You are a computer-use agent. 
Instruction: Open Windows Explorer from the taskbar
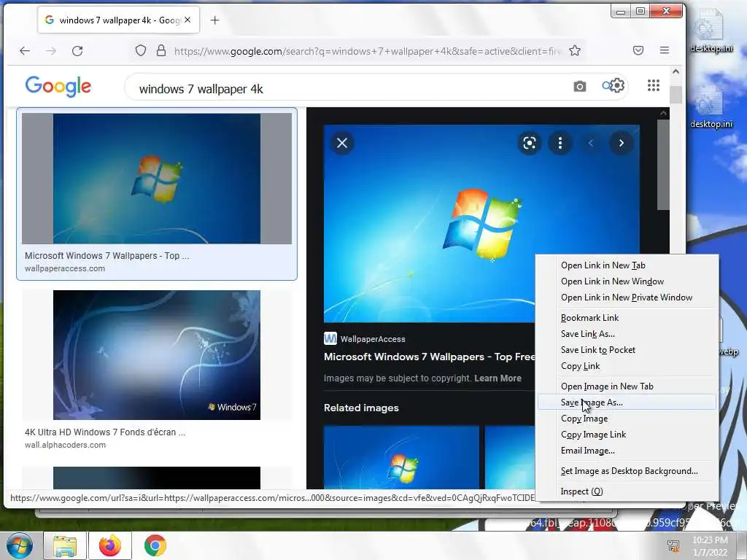[x=65, y=545]
